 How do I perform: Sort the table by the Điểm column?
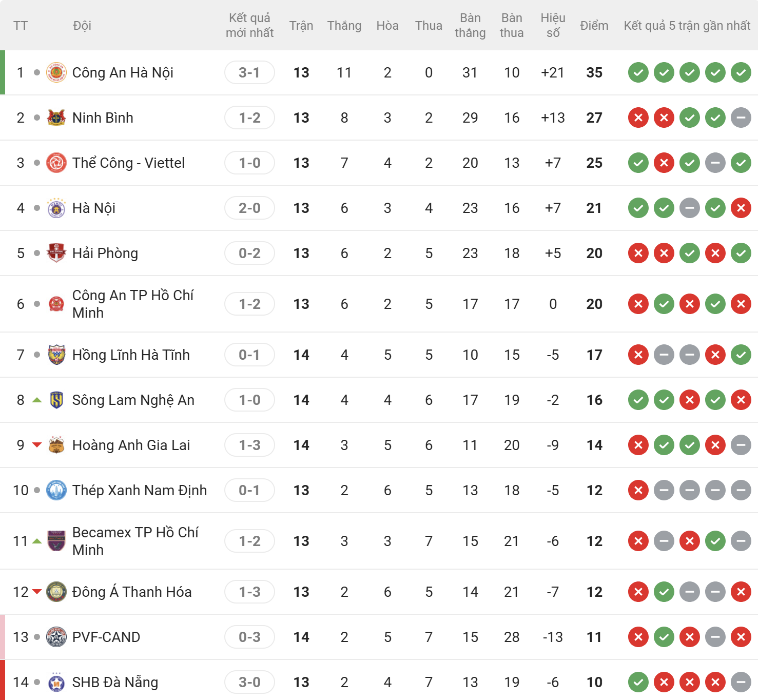594,26
